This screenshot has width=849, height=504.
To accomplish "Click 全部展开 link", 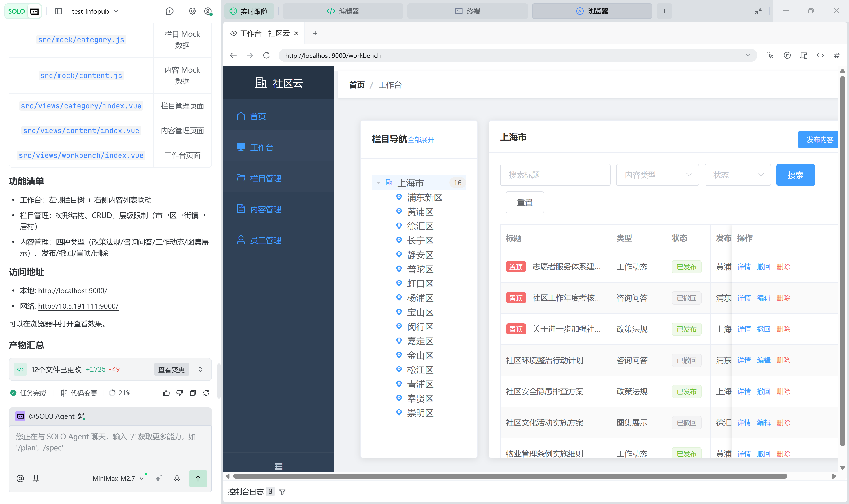I will [421, 139].
